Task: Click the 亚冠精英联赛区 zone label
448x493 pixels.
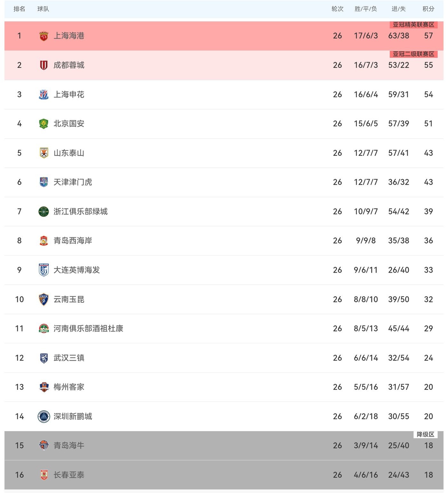Action: [413, 25]
